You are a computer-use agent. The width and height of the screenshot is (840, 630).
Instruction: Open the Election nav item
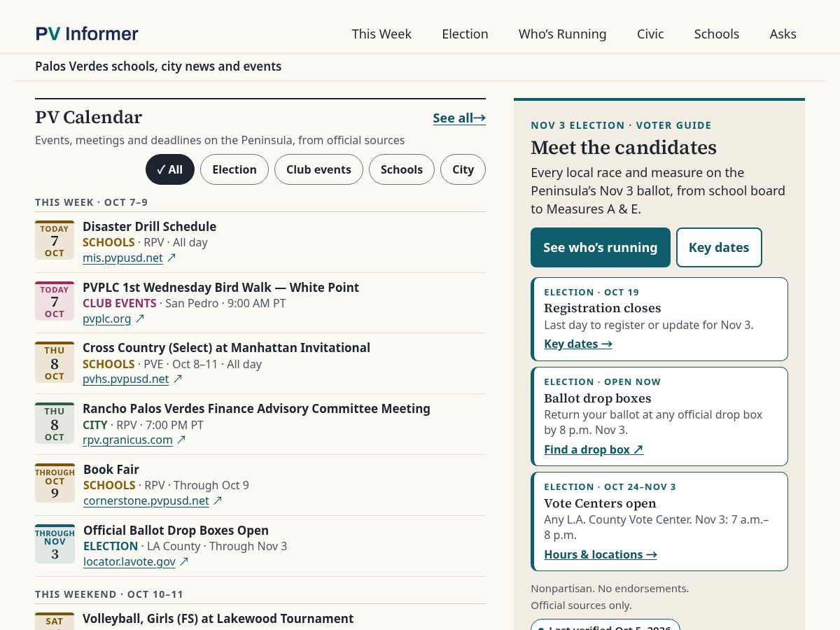[x=465, y=34]
